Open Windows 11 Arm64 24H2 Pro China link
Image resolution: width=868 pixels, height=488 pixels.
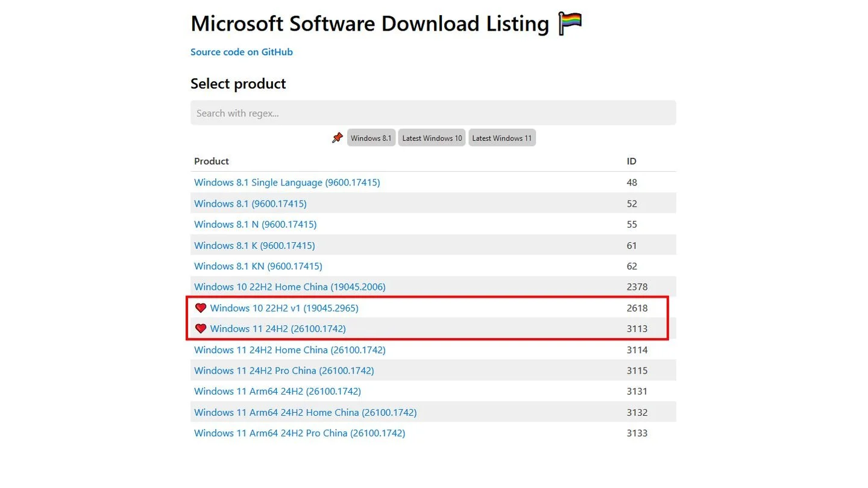coord(300,433)
